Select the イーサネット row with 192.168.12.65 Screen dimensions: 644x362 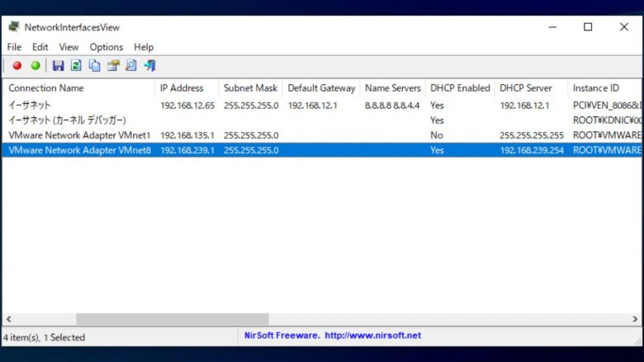pyautogui.click(x=322, y=106)
